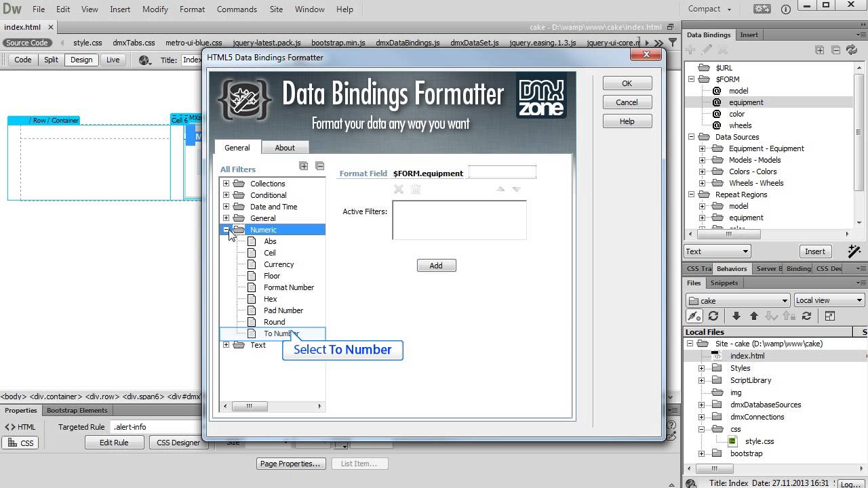Click synchronize icon in Files panel
The image size is (868, 488).
pyautogui.click(x=806, y=316)
